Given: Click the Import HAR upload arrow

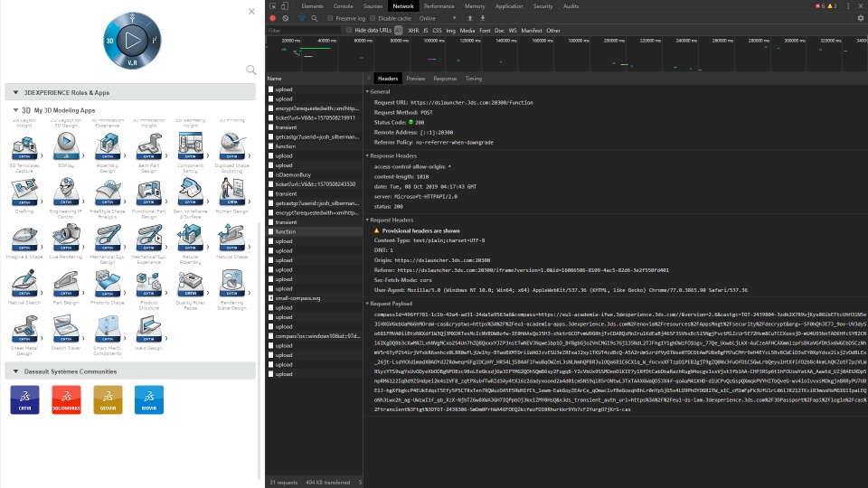Looking at the screenshot, I should tap(470, 18).
